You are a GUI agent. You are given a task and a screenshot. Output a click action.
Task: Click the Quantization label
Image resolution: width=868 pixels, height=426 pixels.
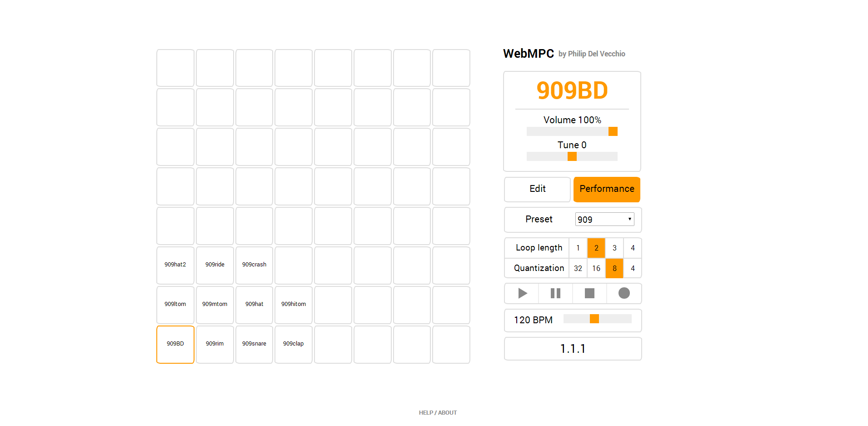(539, 268)
